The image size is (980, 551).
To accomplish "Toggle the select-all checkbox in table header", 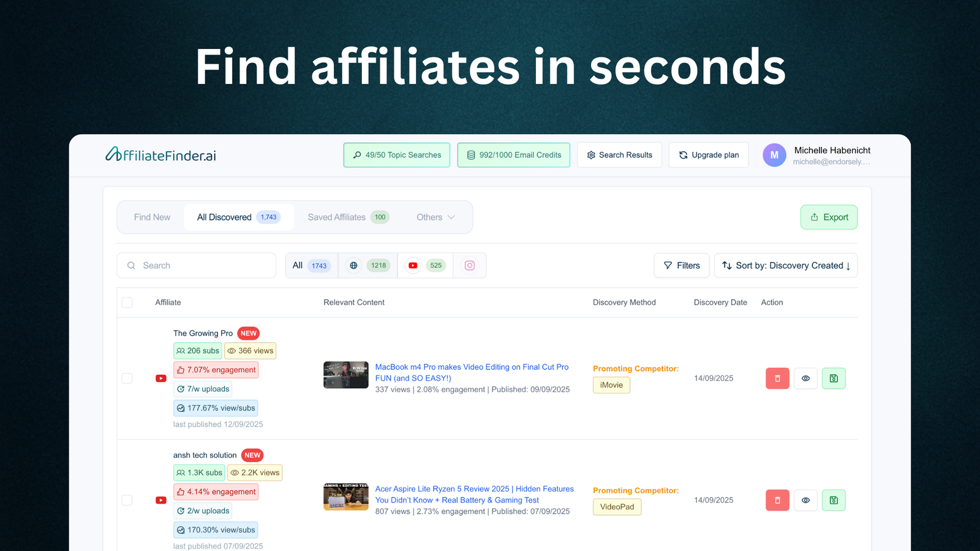I will click(127, 302).
